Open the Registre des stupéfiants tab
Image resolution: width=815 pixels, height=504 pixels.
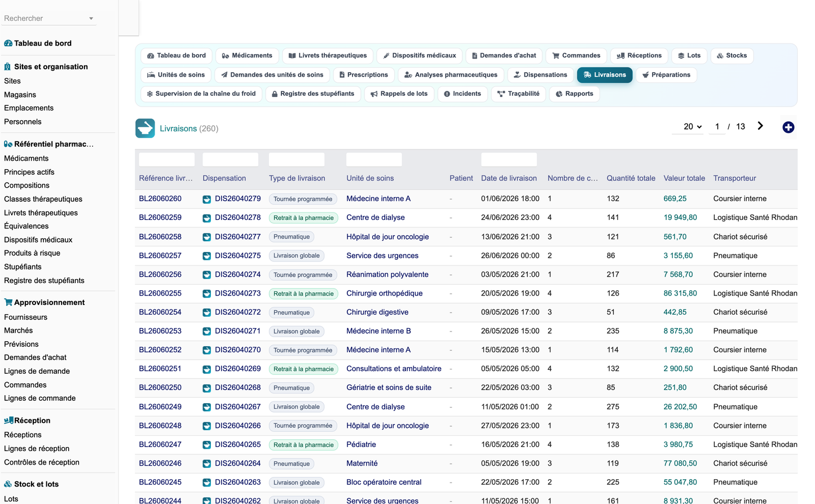coord(312,94)
